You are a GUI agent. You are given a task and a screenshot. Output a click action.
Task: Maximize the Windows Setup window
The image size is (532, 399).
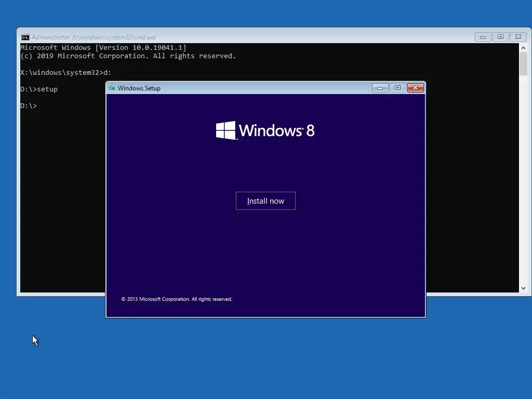tap(397, 88)
